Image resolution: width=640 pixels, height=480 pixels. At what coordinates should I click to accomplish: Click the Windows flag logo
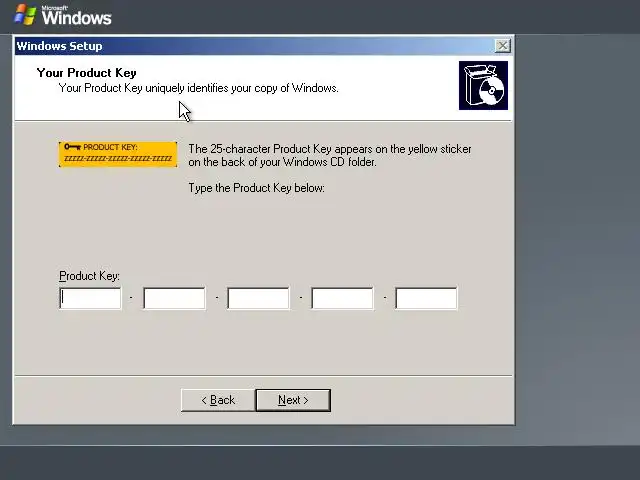25,15
